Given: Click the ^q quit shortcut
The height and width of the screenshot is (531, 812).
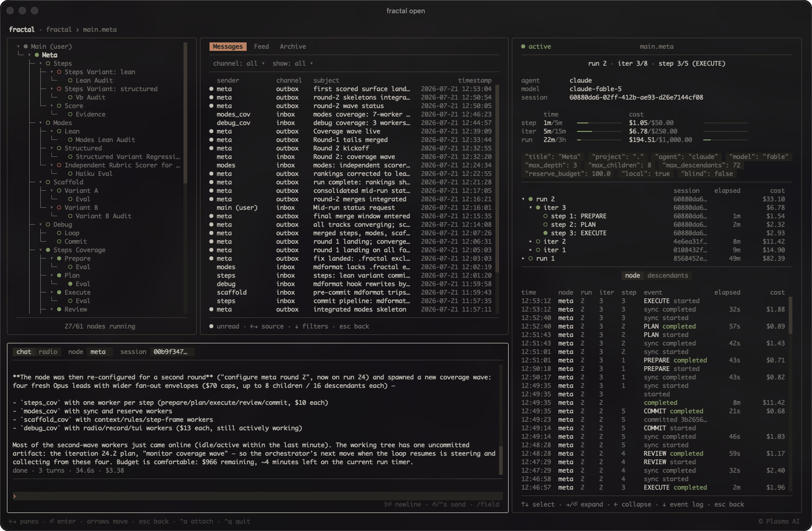Looking at the screenshot, I should tap(237, 521).
